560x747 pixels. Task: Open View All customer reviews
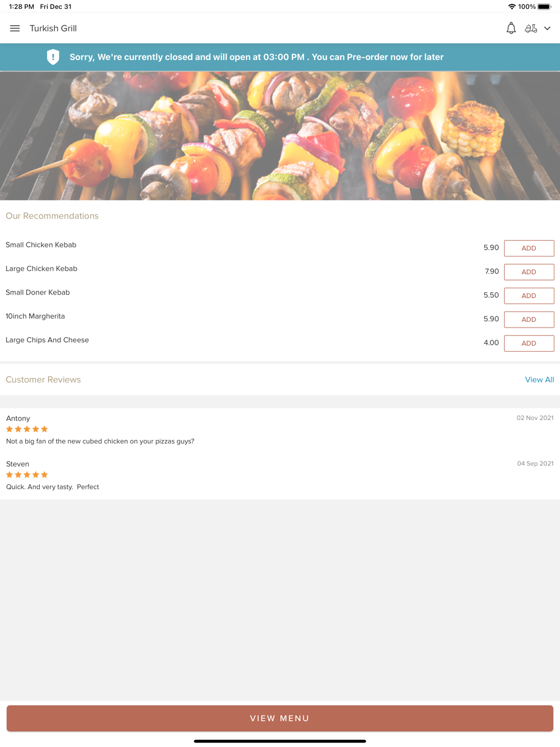(539, 380)
